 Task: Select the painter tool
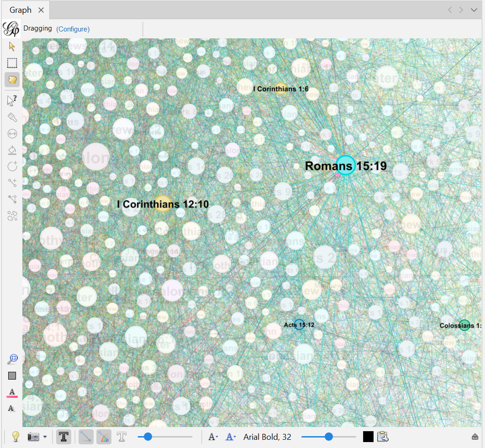(12, 117)
